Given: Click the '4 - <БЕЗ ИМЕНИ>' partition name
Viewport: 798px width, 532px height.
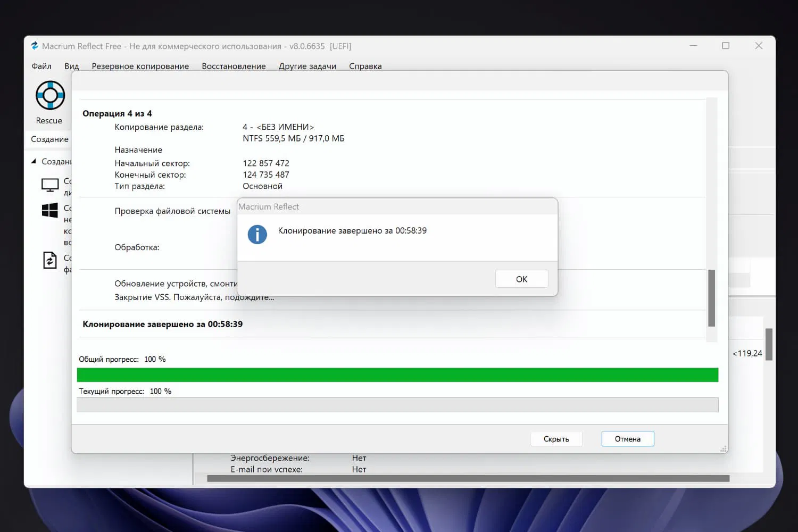Looking at the screenshot, I should tap(278, 127).
